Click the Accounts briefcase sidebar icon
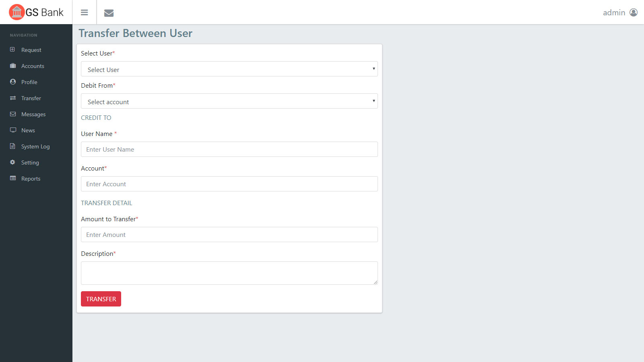The width and height of the screenshot is (644, 362). [13, 66]
